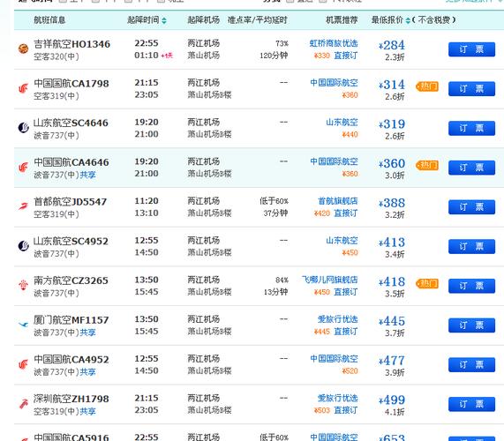Open the 飞嘟儿网旗舰店 vendor link

point(330,280)
